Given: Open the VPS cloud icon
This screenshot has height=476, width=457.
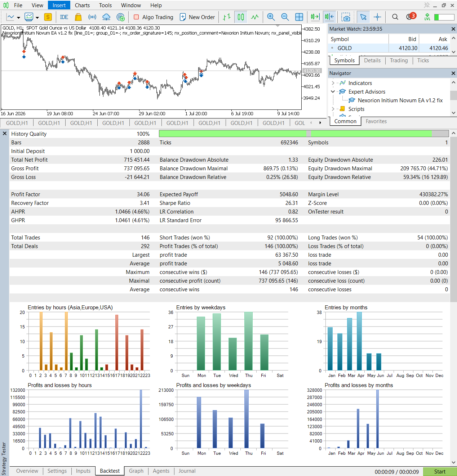Looking at the screenshot, I should point(106,17).
